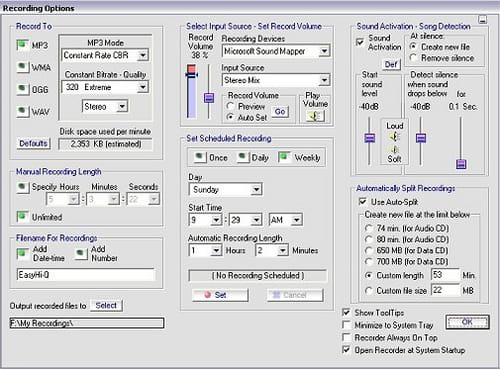Click the OK button
Viewport: 500px width, 369px height.
pyautogui.click(x=467, y=322)
